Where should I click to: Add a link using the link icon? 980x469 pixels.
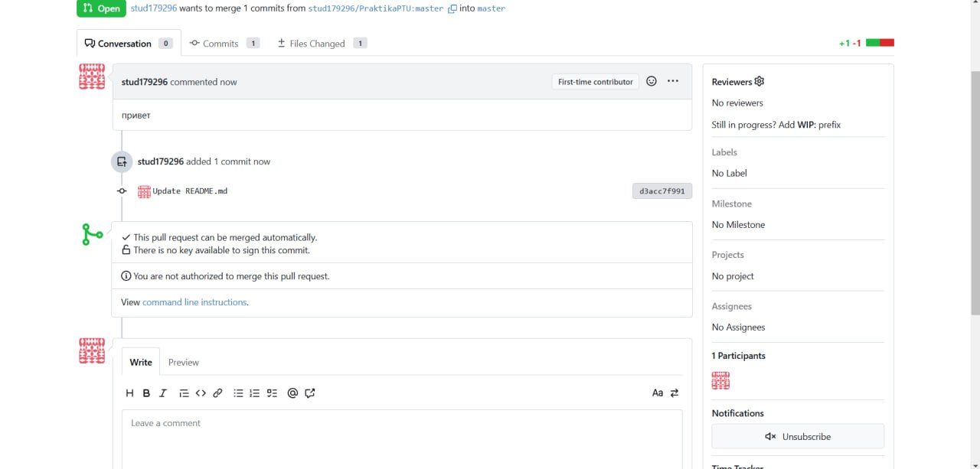[217, 393]
